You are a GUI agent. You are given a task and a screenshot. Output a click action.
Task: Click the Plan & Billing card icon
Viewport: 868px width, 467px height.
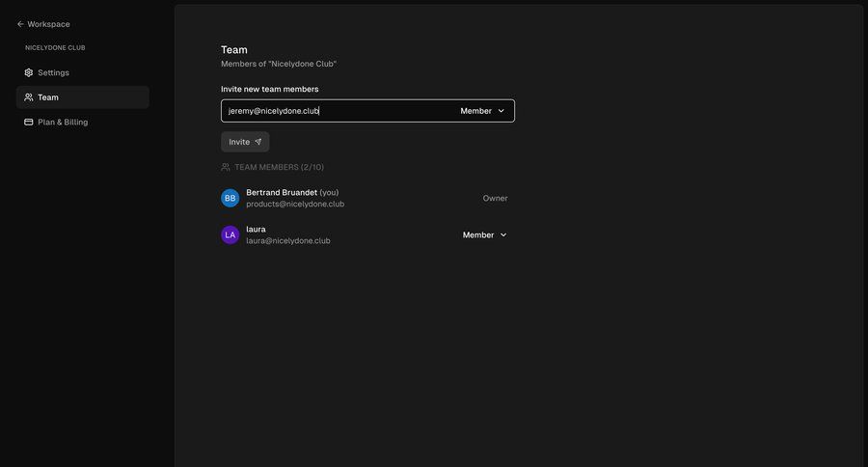[x=29, y=122]
